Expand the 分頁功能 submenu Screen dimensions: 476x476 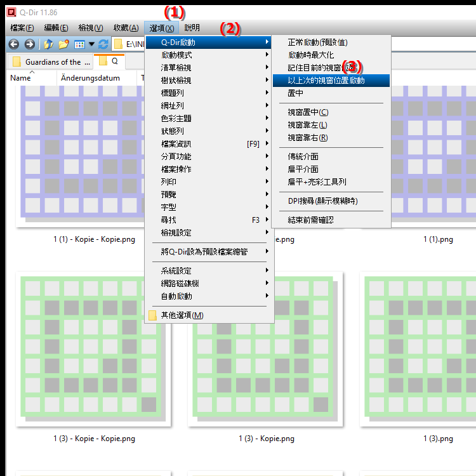click(209, 157)
